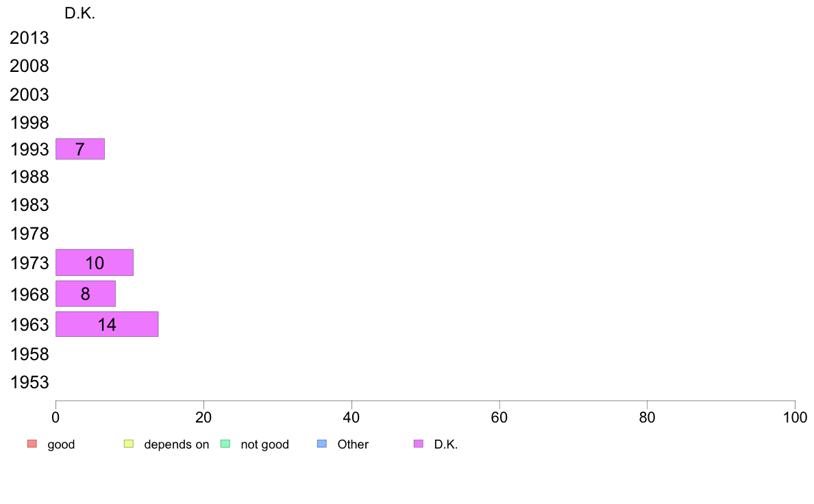Click the blue Other legend swatch

[x=322, y=444]
